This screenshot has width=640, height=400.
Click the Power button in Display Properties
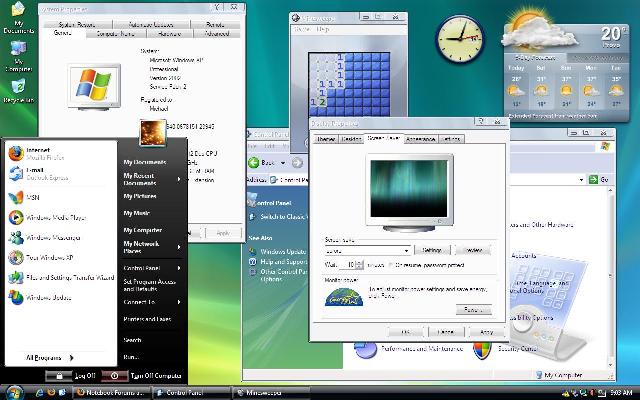(473, 310)
